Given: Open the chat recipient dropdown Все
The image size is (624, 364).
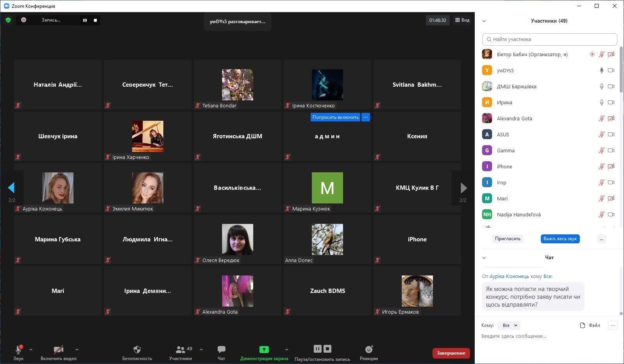Looking at the screenshot, I should 510,325.
